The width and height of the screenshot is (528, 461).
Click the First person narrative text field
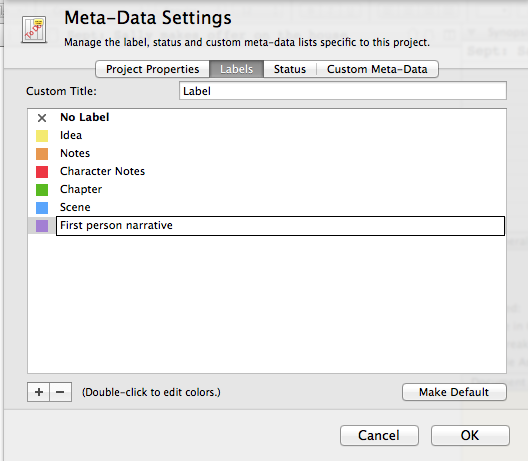(280, 226)
